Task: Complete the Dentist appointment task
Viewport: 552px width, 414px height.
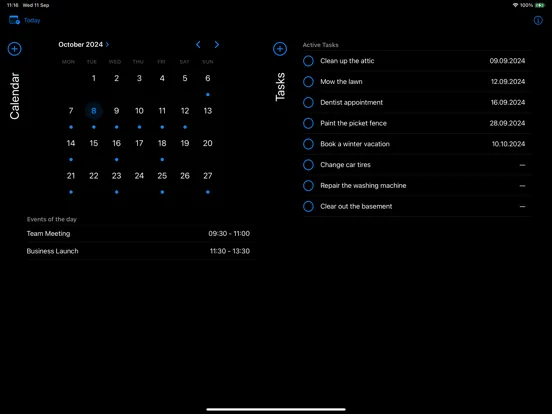Action: pos(308,102)
